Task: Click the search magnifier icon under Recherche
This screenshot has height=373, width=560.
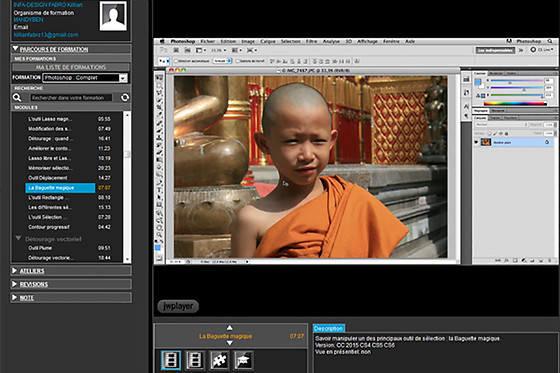Action: [17, 97]
